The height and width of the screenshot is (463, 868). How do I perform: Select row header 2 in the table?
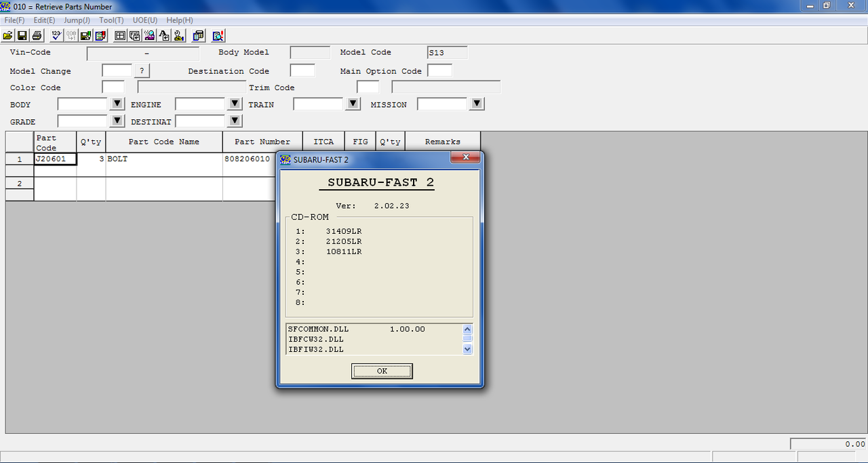coord(20,184)
